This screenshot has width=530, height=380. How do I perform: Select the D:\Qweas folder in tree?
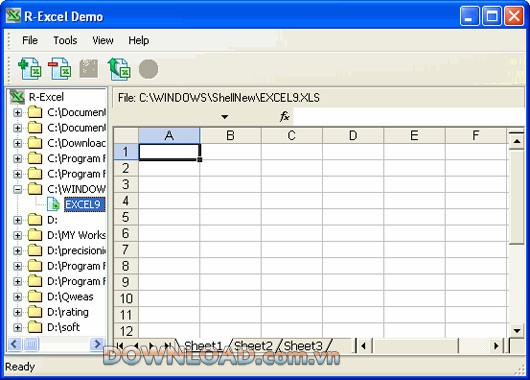70,297
